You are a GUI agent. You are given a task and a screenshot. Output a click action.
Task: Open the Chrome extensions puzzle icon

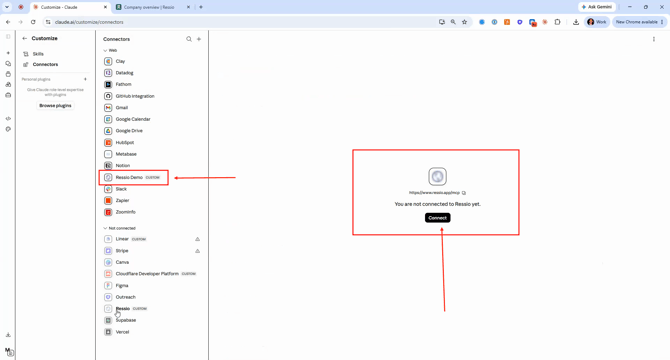(557, 22)
